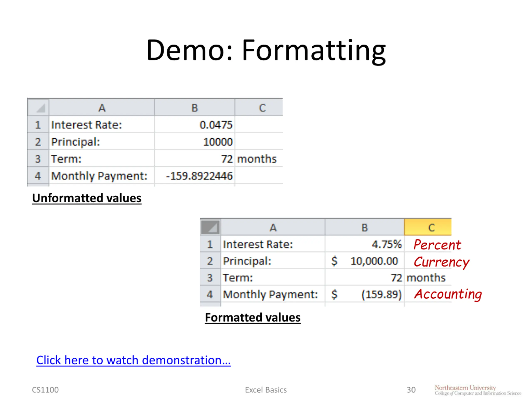Select column B header in unformatted table
This screenshot has height=399, width=532.
pyautogui.click(x=194, y=108)
